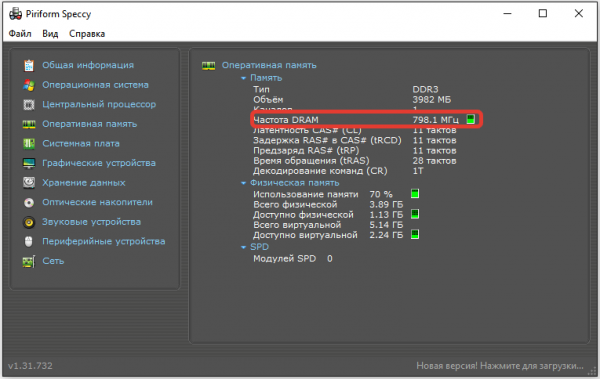600x379 pixels.
Task: Select the Операционная система Windows icon
Action: pos(29,85)
